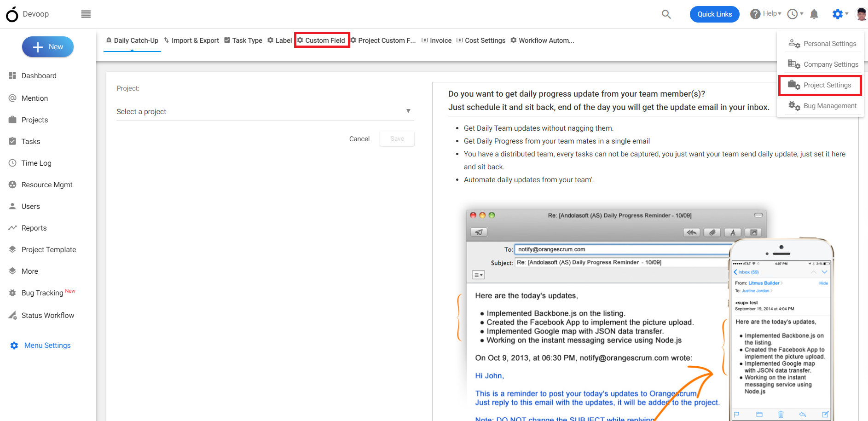Open the notifications bell icon
868x421 pixels.
click(814, 14)
